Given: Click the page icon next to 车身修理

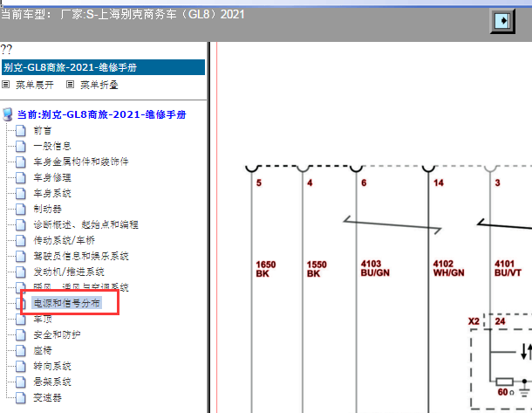Looking at the screenshot, I should (x=21, y=177).
